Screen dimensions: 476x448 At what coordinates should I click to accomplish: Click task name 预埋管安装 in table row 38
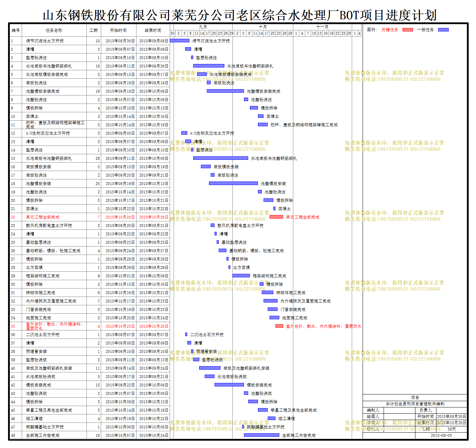point(36,351)
